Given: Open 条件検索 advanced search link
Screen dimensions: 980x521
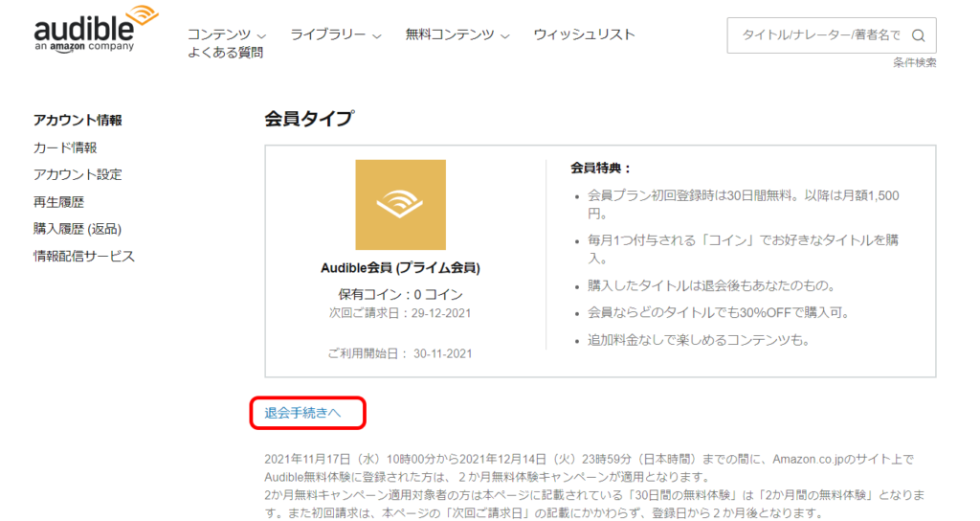Looking at the screenshot, I should (914, 62).
